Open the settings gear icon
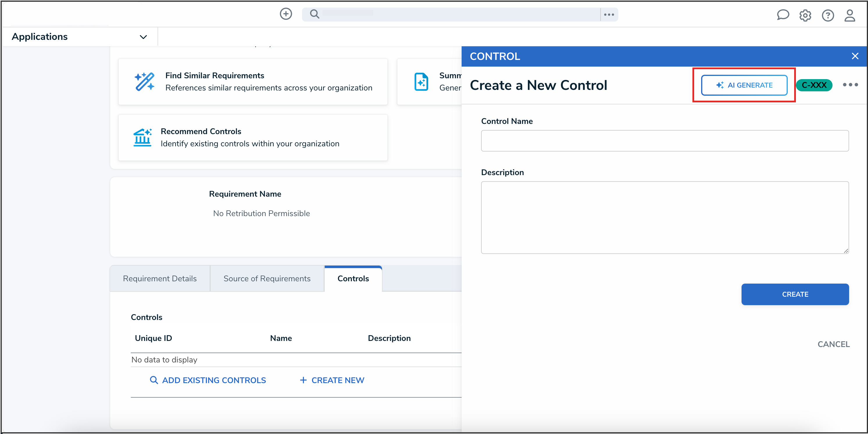This screenshot has height=434, width=868. [805, 15]
